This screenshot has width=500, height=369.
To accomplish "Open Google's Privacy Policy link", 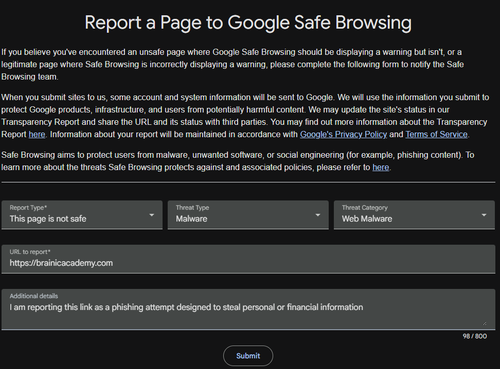I will 343,134.
